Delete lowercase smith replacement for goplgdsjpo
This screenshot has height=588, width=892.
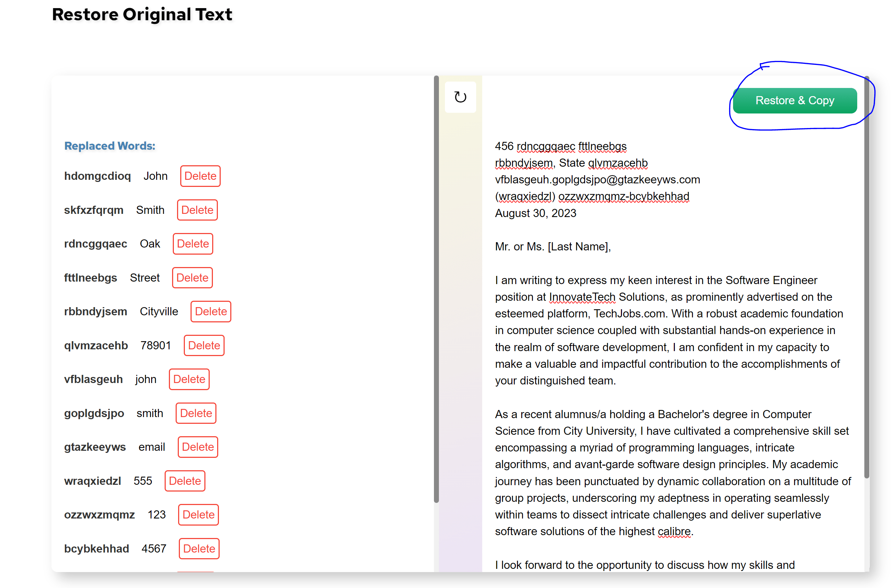click(196, 413)
